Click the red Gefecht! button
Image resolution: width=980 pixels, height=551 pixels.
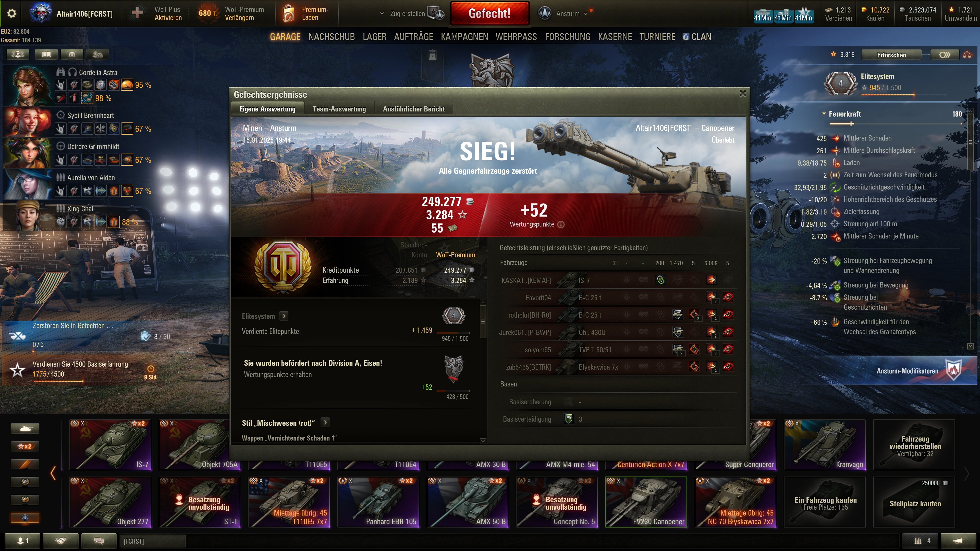tap(490, 13)
